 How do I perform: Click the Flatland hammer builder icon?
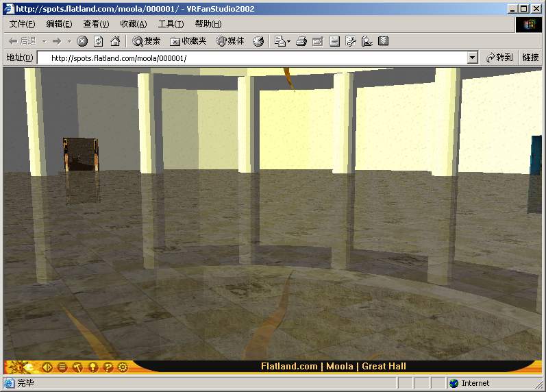(77, 367)
